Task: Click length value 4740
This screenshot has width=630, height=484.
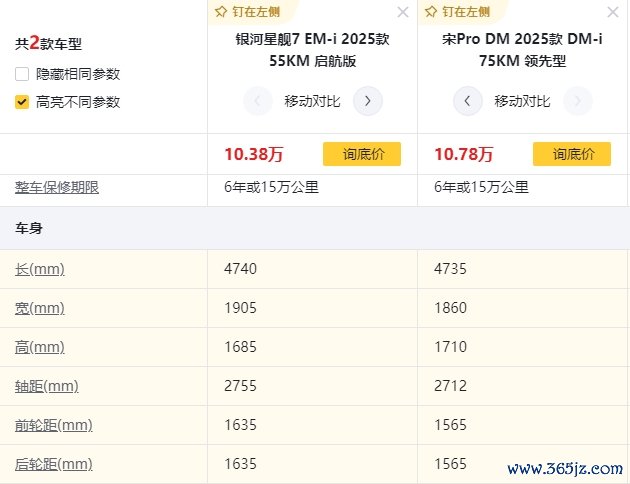Action: click(x=240, y=269)
